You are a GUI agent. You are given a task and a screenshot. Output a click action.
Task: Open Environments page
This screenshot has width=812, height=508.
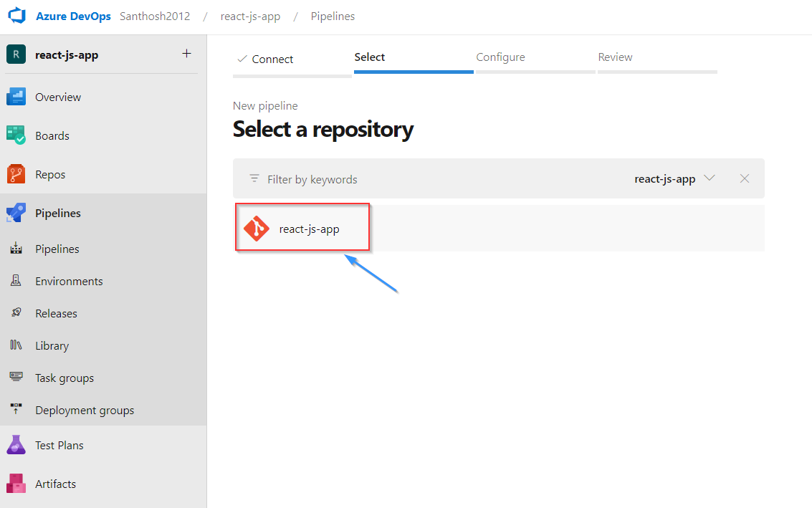[69, 281]
